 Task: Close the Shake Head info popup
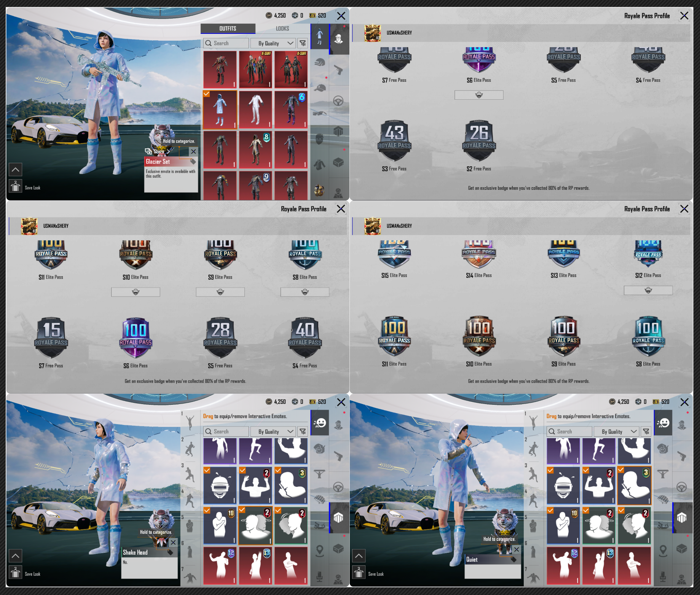[173, 542]
